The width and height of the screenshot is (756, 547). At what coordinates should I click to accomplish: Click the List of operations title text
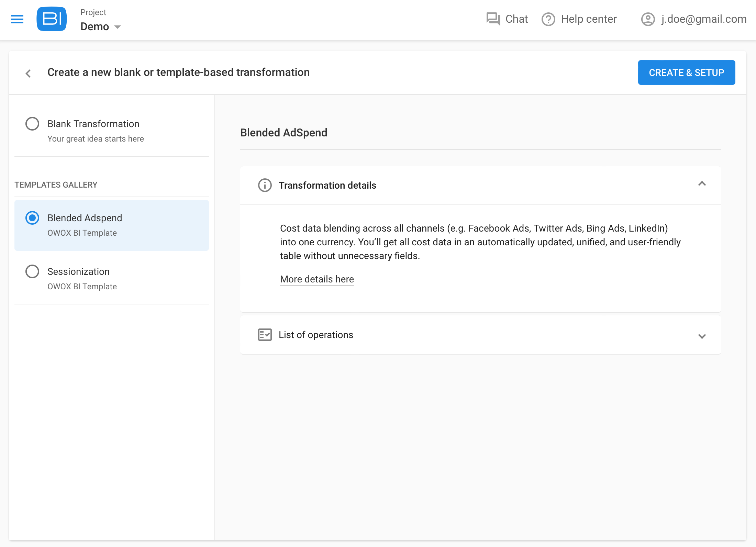316,335
